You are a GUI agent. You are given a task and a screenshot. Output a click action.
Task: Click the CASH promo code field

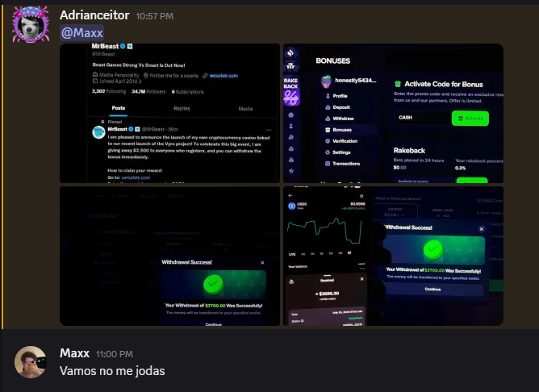[x=423, y=118]
